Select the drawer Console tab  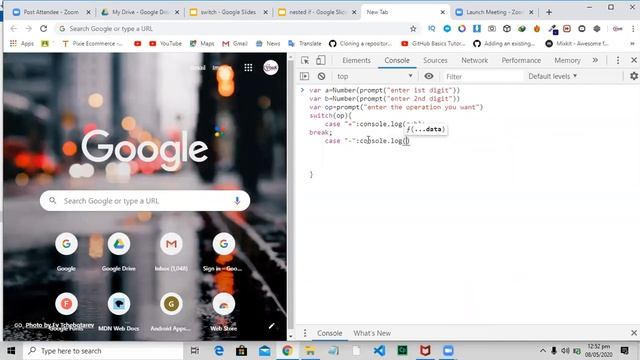click(329, 333)
